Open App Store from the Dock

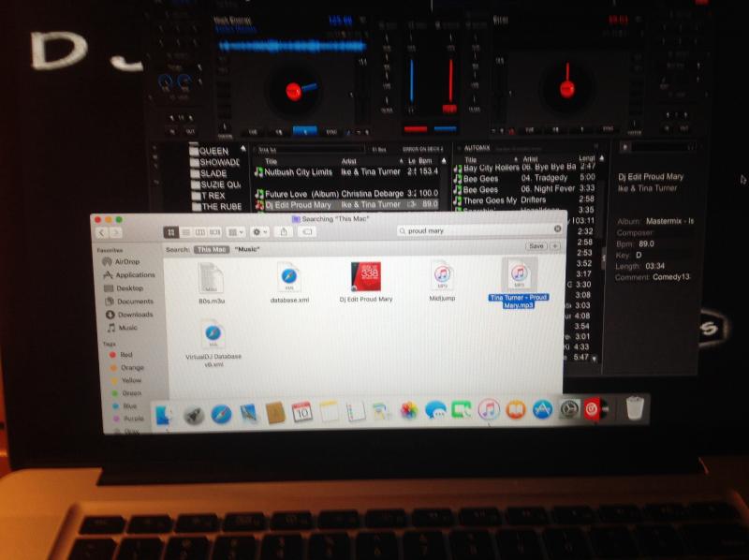tap(542, 409)
